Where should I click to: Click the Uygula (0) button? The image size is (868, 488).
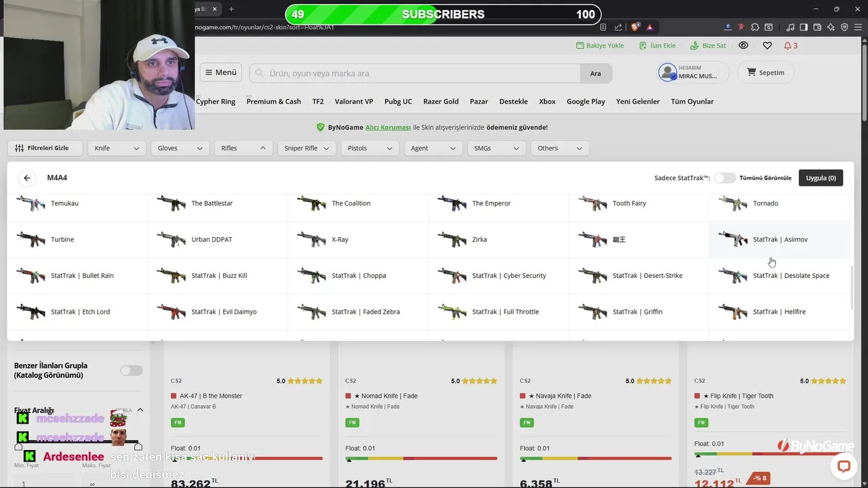[821, 178]
